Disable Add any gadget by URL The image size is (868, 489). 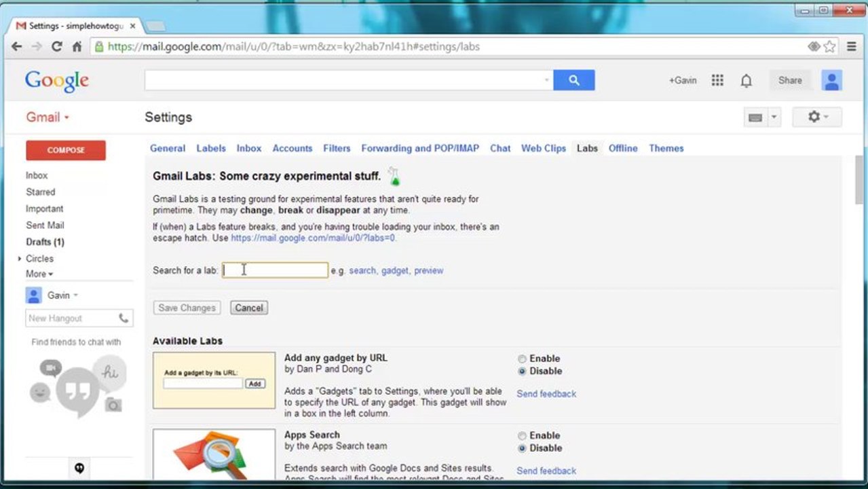coord(522,372)
